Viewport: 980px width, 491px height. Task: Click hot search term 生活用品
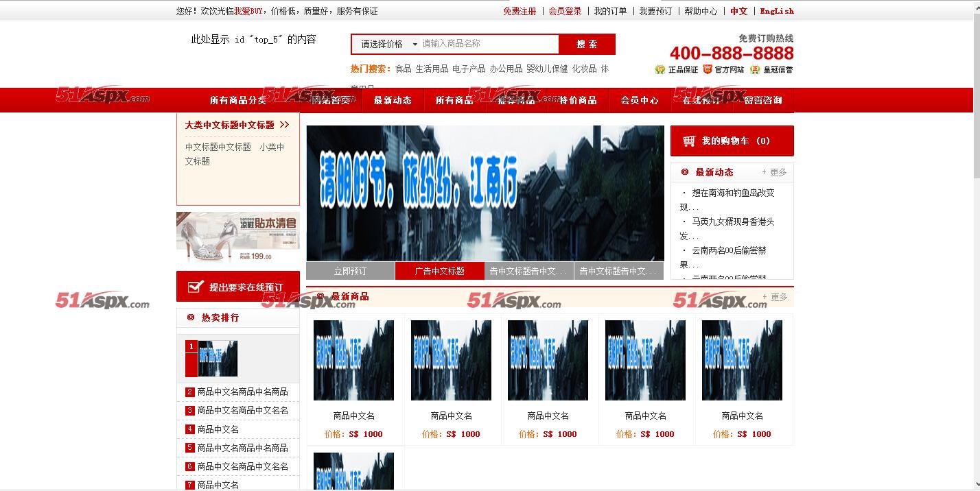pos(432,69)
